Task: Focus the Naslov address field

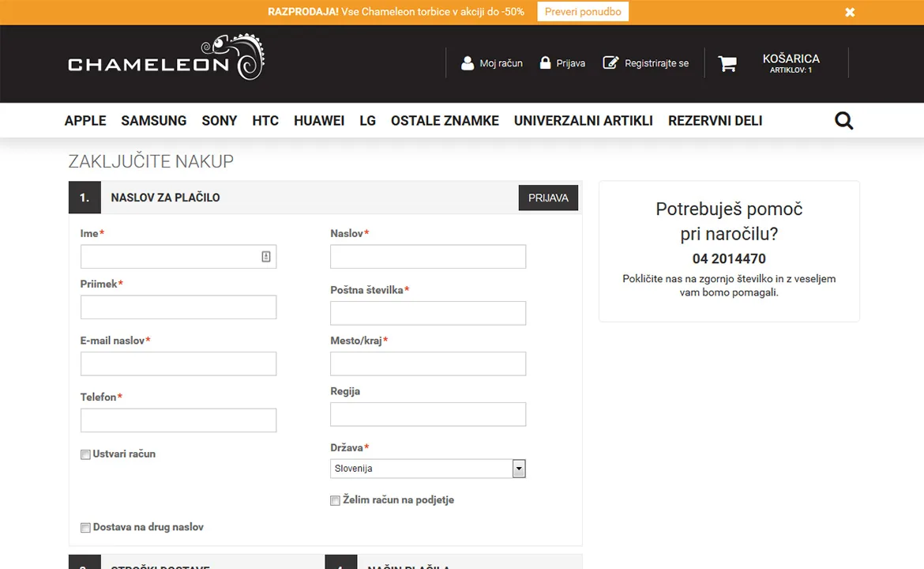Action: [x=428, y=257]
